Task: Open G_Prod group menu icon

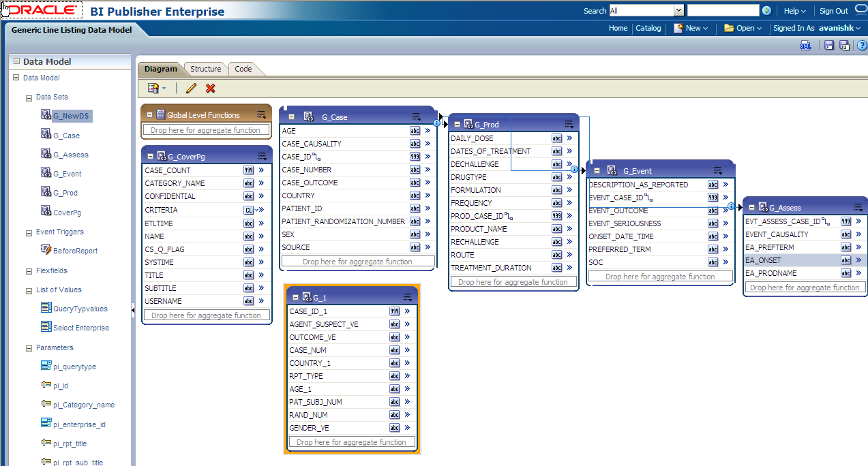Action: (x=569, y=124)
